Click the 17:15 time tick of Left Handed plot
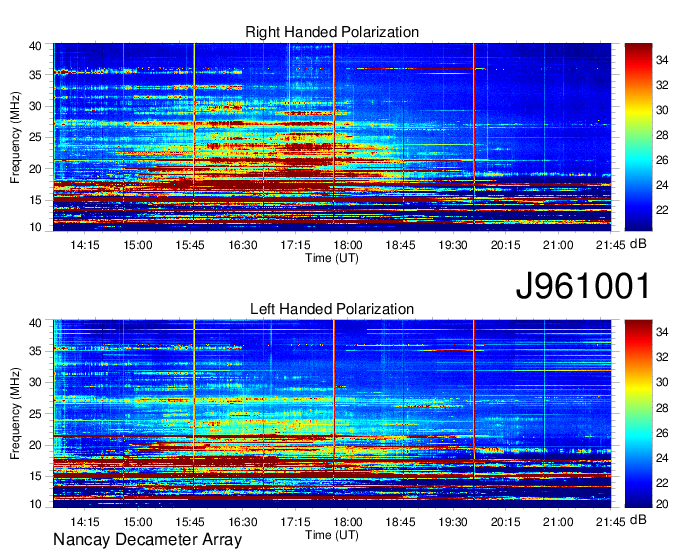This screenshot has width=680, height=552. click(295, 522)
